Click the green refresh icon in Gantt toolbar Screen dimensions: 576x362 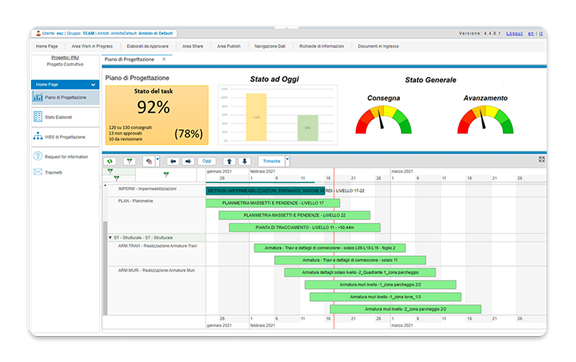click(110, 161)
